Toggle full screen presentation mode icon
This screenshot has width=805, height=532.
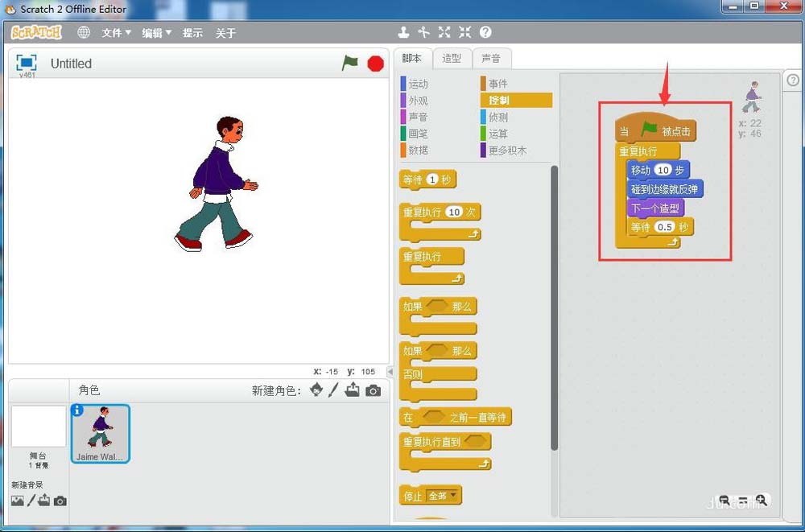click(x=27, y=63)
